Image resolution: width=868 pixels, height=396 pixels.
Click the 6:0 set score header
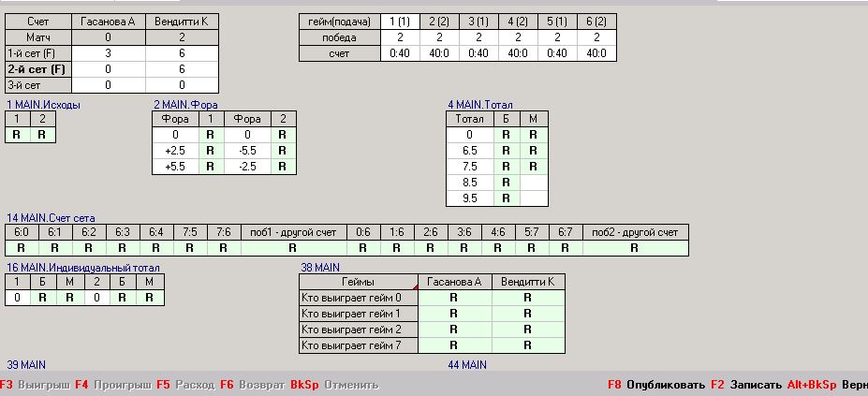point(22,232)
